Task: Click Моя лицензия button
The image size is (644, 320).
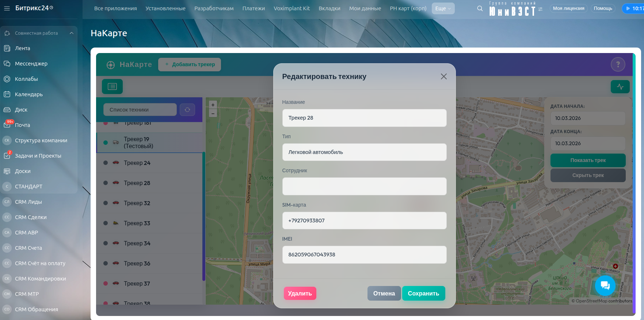Action: coord(568,8)
